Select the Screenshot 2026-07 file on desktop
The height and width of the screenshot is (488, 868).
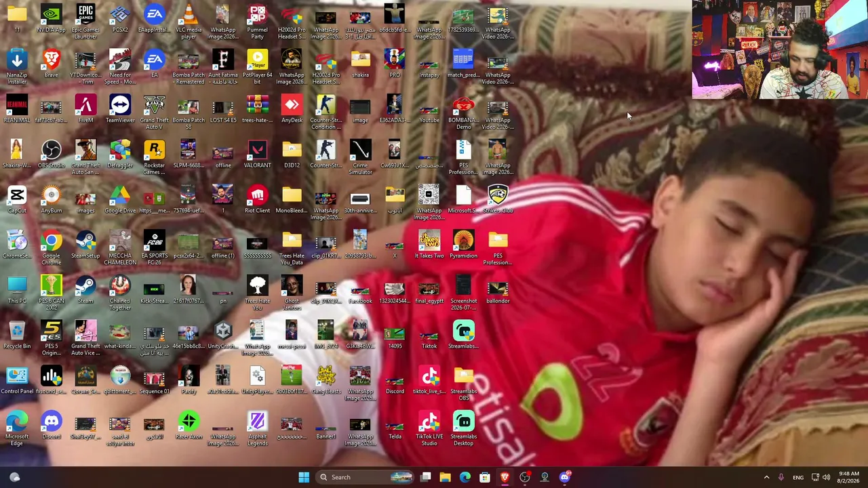(463, 293)
